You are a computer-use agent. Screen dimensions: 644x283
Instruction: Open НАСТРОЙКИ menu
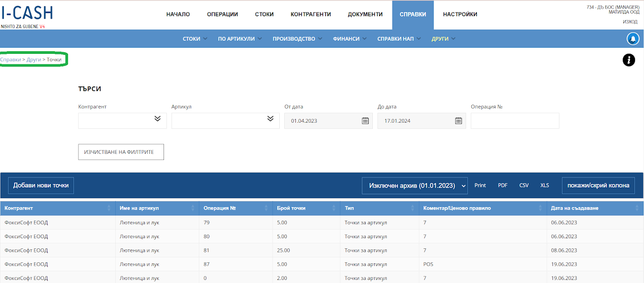point(460,15)
